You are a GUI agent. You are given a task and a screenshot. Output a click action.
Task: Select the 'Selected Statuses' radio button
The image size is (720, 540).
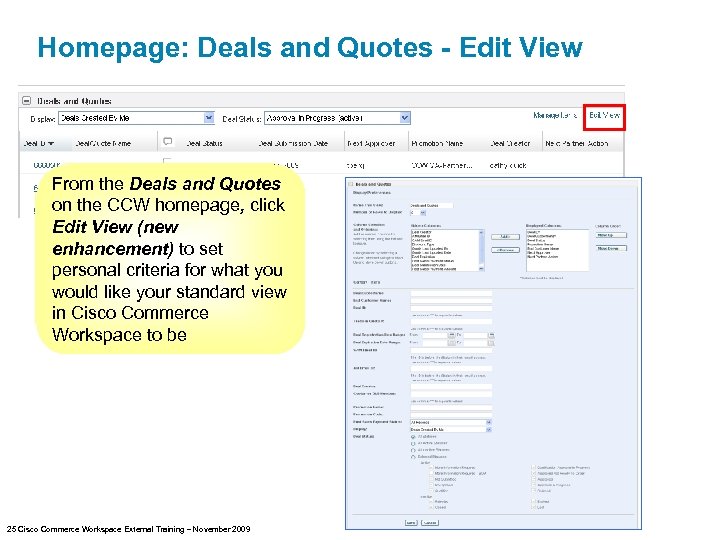tap(413, 457)
